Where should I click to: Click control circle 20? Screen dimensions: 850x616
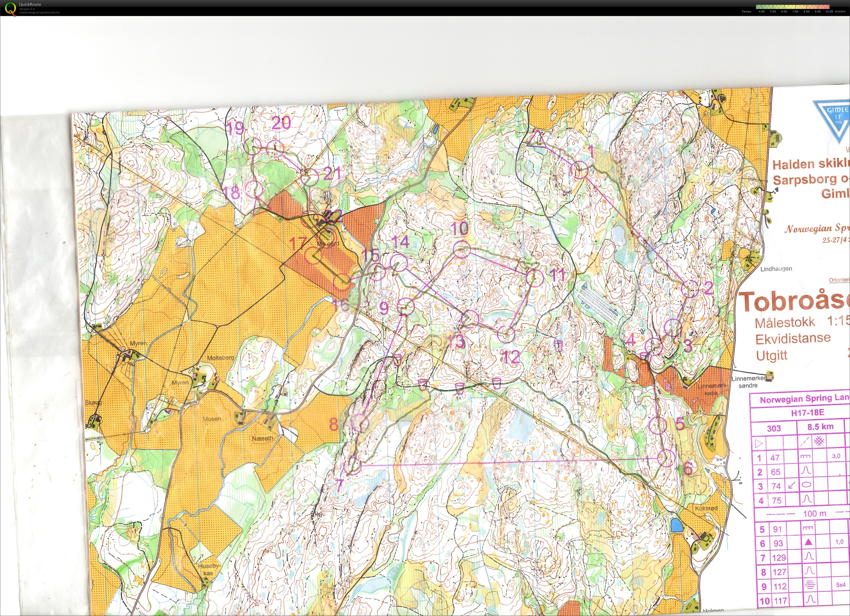point(275,148)
